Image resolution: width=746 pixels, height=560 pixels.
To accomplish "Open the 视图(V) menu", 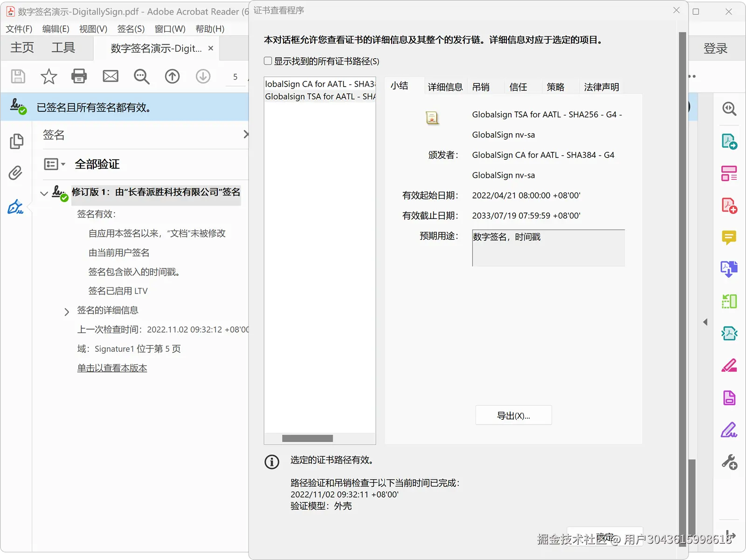I will tap(93, 29).
